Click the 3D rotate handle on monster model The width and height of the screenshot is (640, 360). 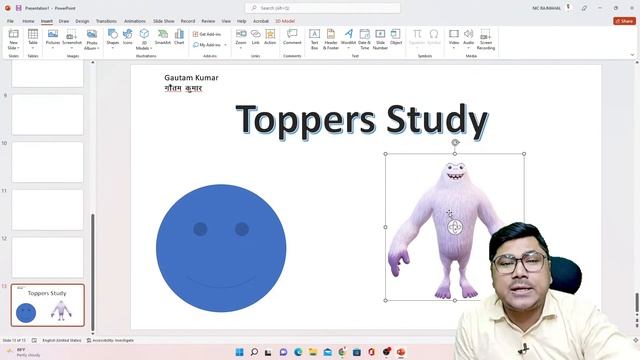tap(455, 227)
